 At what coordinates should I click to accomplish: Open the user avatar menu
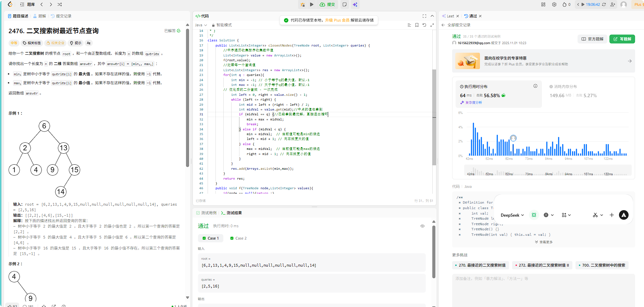(624, 4)
